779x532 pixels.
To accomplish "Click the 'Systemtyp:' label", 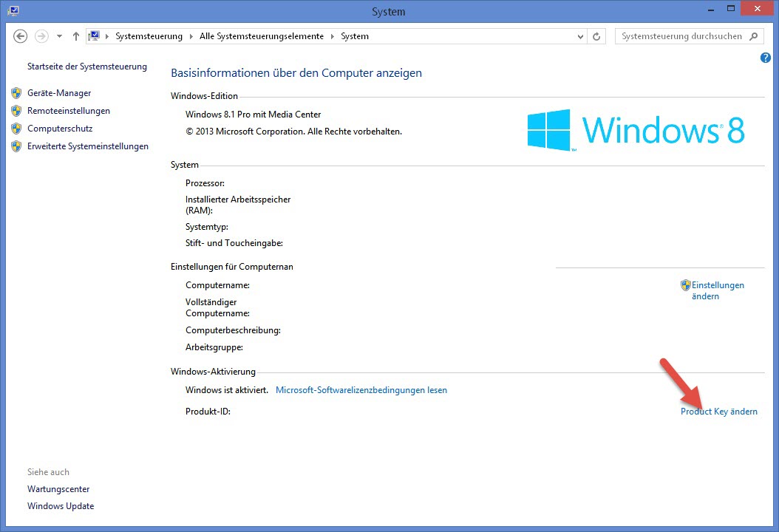I will 207,227.
